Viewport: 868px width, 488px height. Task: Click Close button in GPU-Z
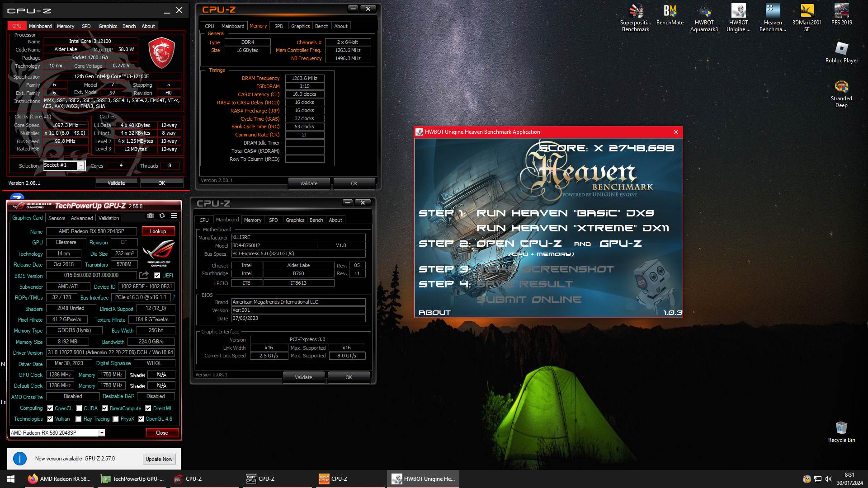(x=162, y=433)
